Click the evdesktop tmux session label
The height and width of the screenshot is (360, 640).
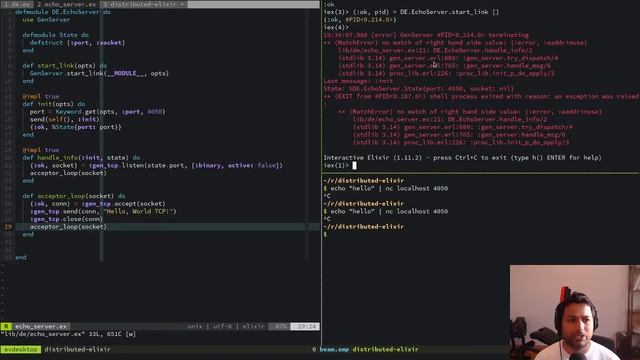tap(21, 349)
